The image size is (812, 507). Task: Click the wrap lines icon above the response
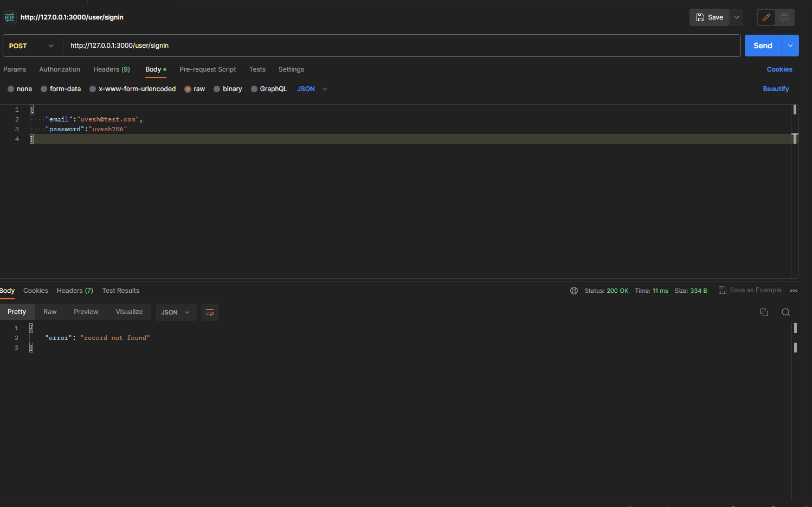210,312
